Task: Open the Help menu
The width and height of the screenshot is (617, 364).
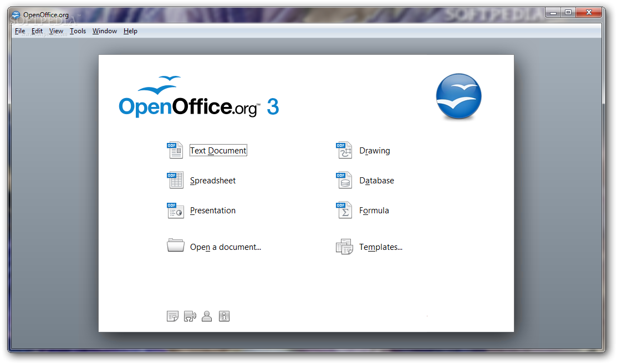Action: (130, 31)
